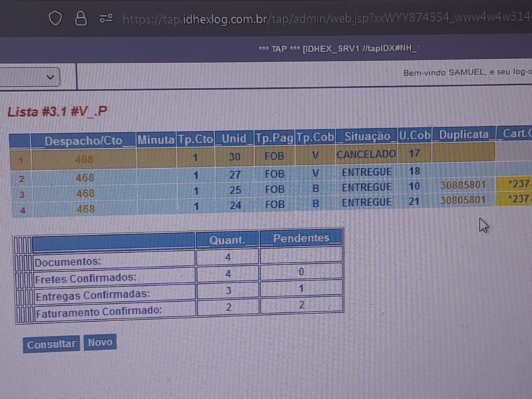Click the yellow *237 cell in row 3
This screenshot has height=399, width=532.
[517, 184]
